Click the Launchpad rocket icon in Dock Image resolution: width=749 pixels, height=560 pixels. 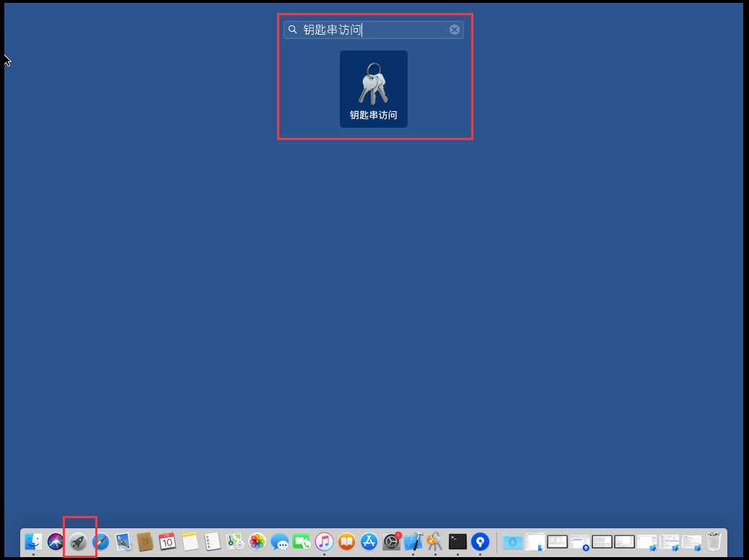(x=78, y=542)
